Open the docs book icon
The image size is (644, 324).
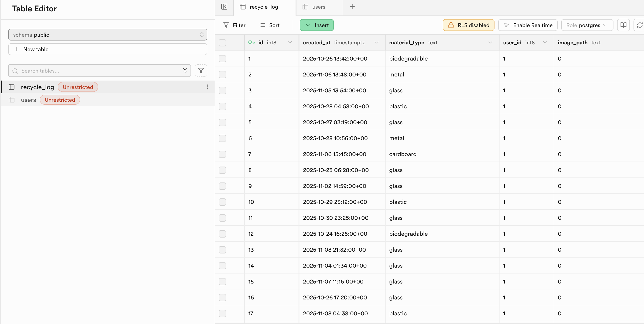point(623,25)
